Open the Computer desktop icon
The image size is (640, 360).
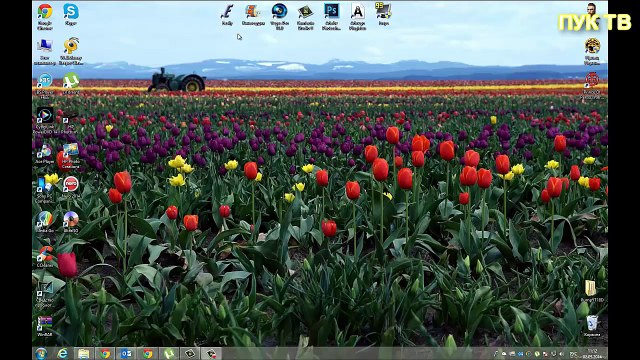pos(44,51)
